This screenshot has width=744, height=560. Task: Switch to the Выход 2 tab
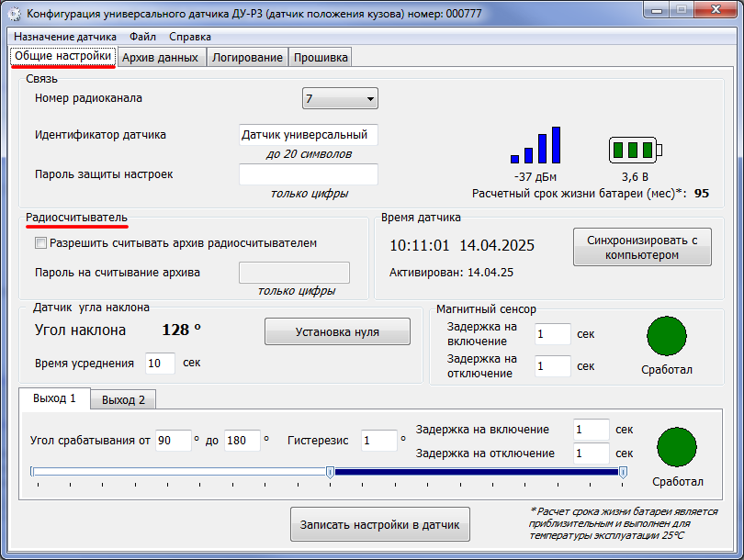pos(123,399)
